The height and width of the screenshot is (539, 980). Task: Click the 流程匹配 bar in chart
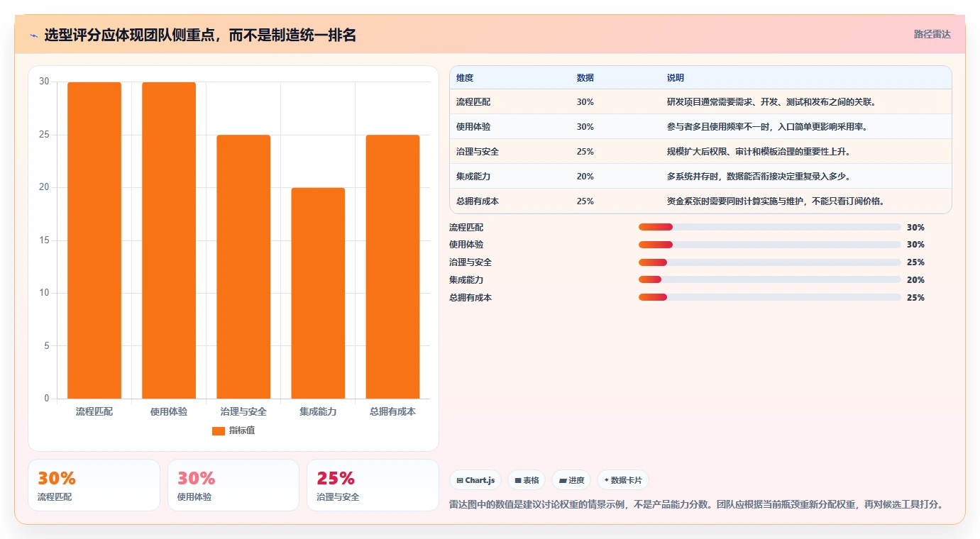[94, 240]
